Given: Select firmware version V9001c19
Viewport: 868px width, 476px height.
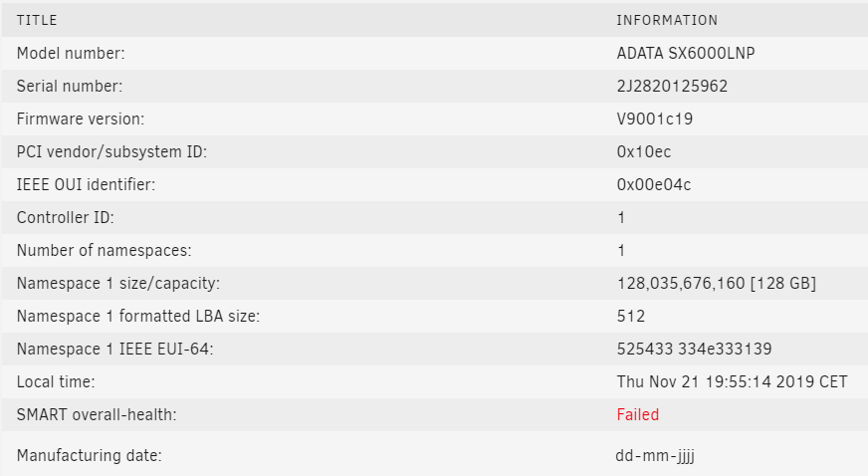Looking at the screenshot, I should point(655,119).
